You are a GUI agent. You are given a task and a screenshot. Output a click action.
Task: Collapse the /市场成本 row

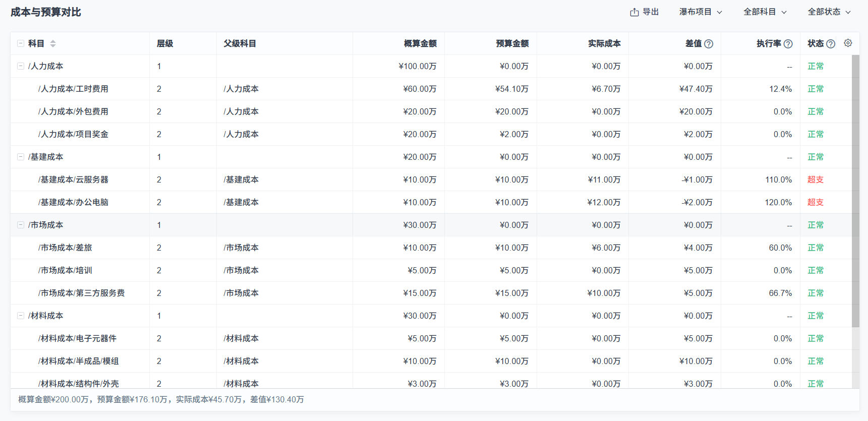pyautogui.click(x=21, y=225)
